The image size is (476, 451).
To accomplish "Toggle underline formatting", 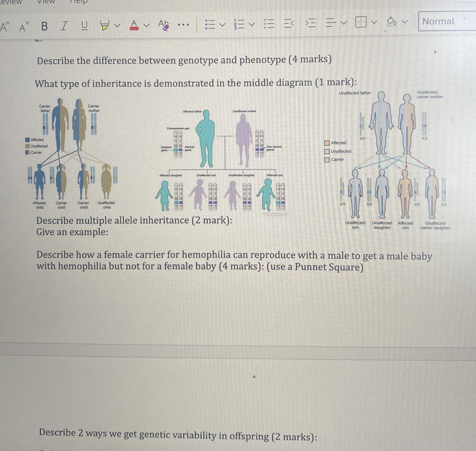I will [84, 25].
